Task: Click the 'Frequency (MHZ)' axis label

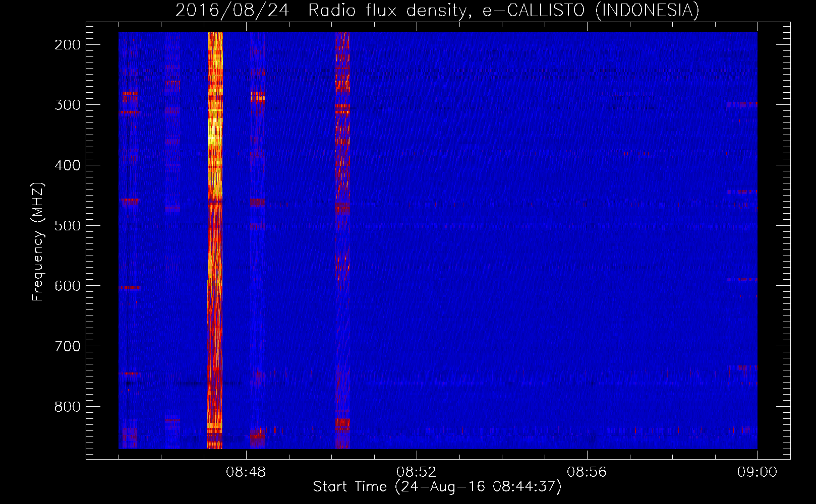Action: click(38, 241)
